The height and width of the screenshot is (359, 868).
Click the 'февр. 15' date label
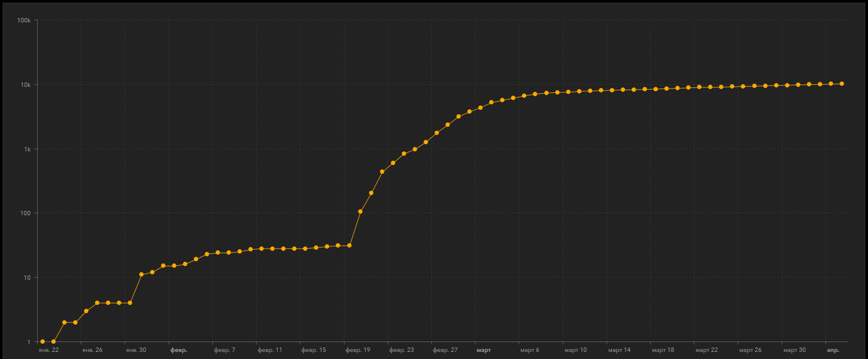(313, 350)
